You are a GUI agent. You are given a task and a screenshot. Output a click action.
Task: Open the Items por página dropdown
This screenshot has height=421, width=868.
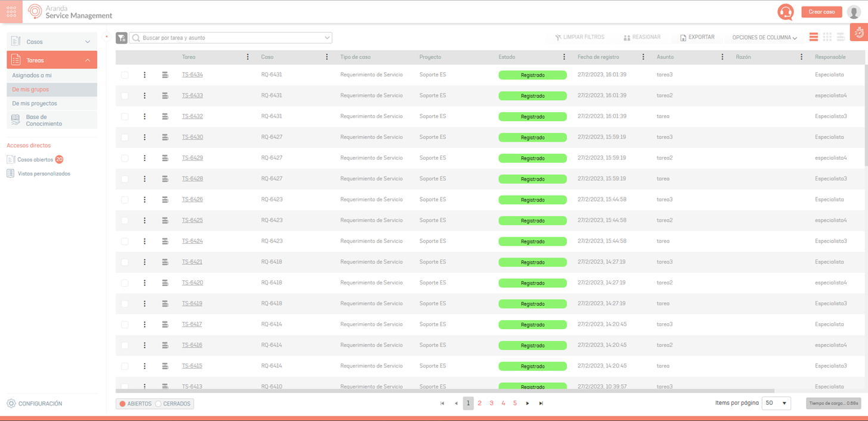coord(776,403)
